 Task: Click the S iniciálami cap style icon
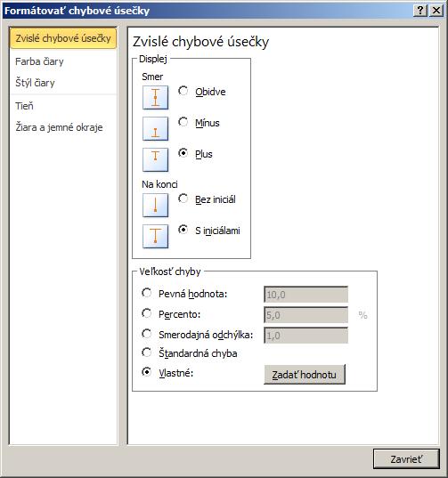click(155, 236)
